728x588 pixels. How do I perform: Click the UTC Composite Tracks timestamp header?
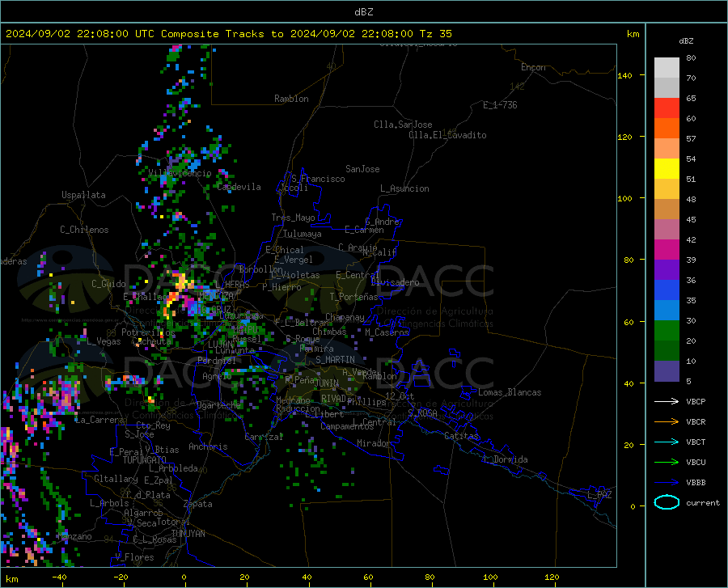[x=228, y=33]
